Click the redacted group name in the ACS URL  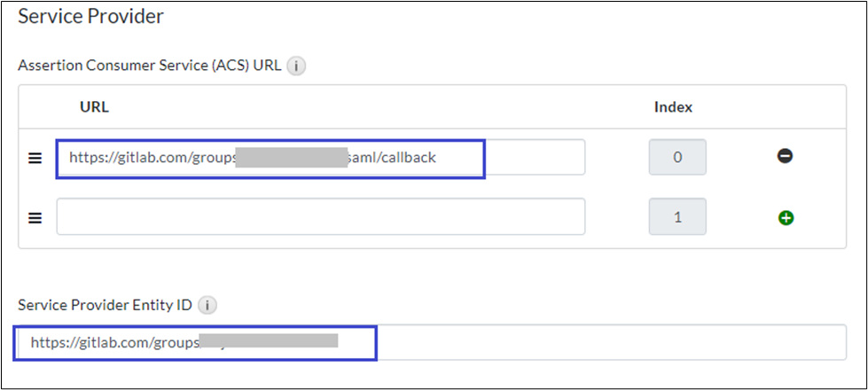pos(293,158)
